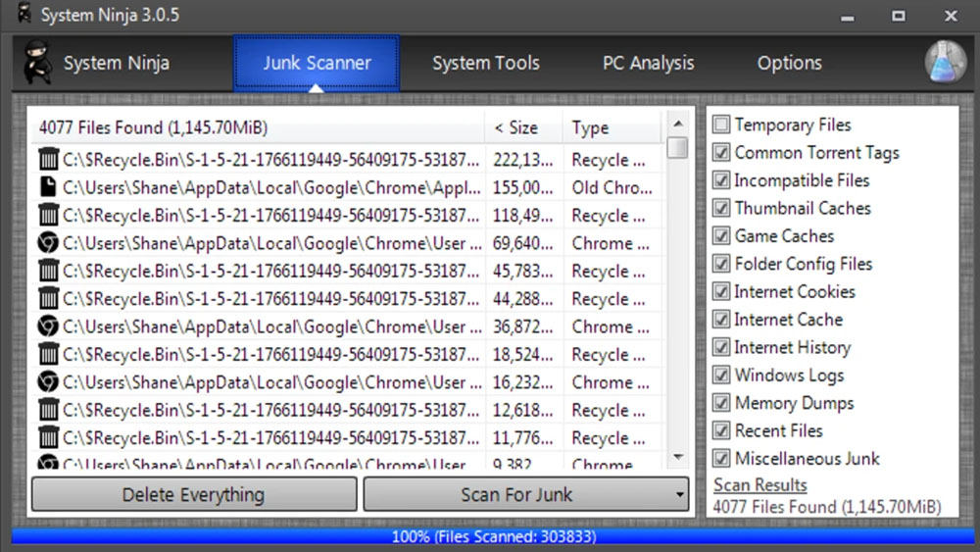Screen dimensions: 980x552
Task: Uncheck the Internet Cookies option
Action: pos(720,291)
